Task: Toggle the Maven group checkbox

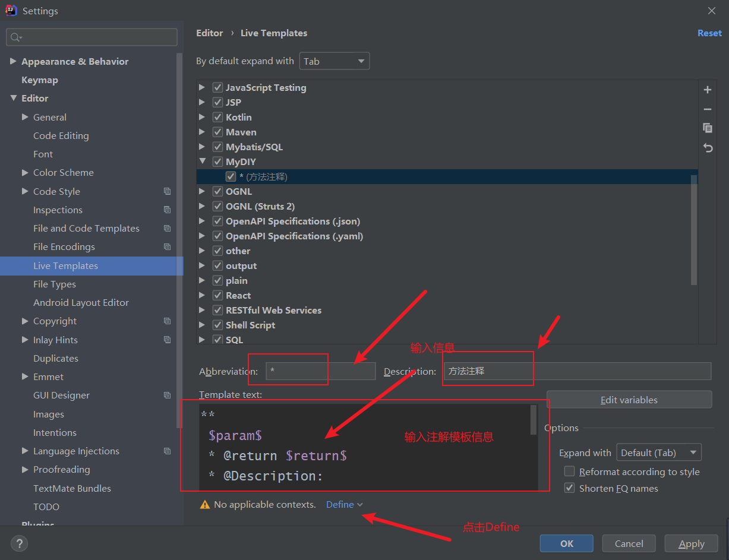Action: pyautogui.click(x=217, y=132)
